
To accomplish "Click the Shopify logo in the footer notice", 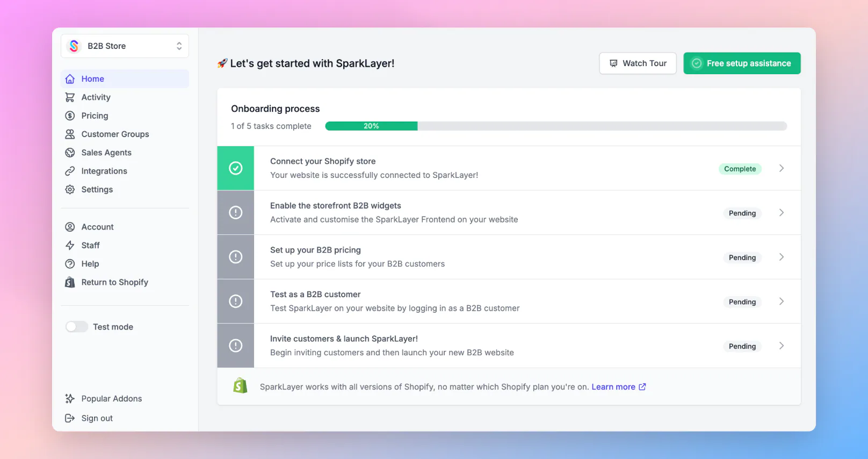I will point(240,386).
